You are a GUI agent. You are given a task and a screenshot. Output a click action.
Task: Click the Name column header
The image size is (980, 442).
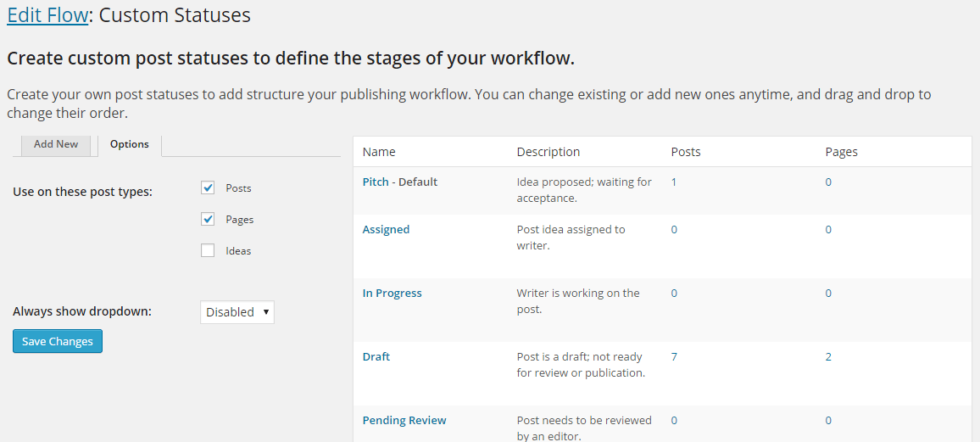pyautogui.click(x=379, y=152)
